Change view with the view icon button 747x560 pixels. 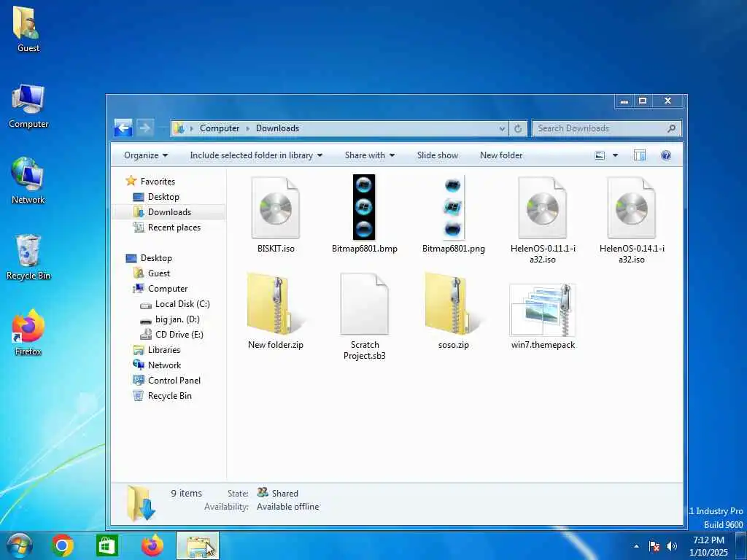[x=600, y=155]
